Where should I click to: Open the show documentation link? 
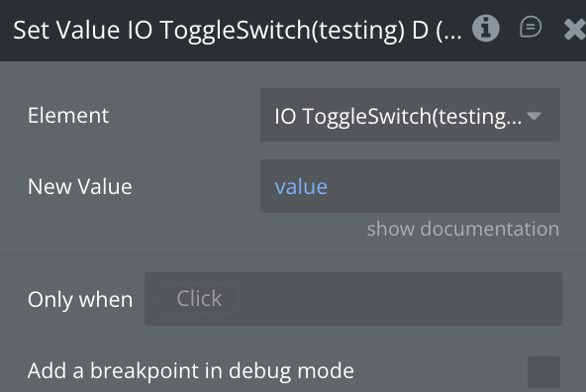pos(462,229)
